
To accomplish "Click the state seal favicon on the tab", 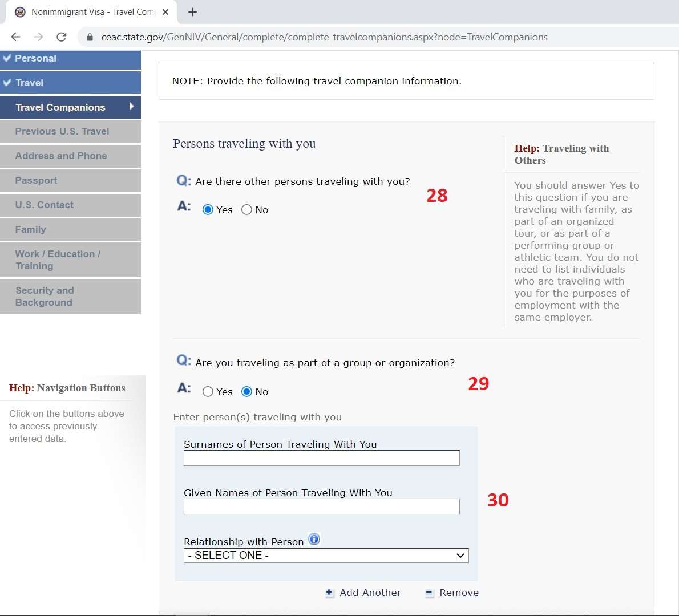I will tap(20, 12).
